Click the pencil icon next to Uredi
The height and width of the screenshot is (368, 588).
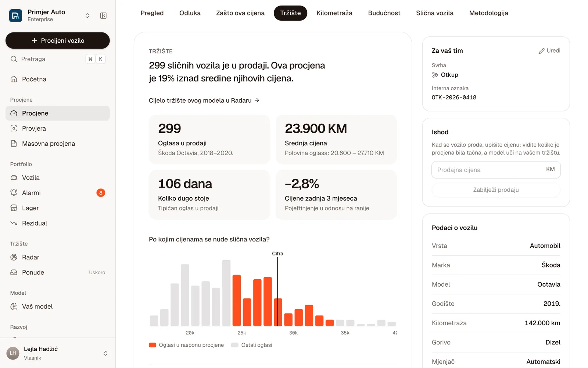click(541, 51)
